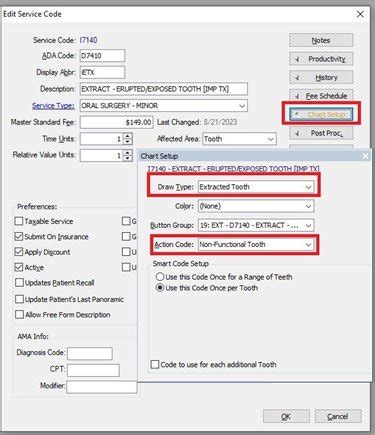The height and width of the screenshot is (435, 375).
Task: Select Use this Code Once per Tooth
Action: (x=160, y=288)
